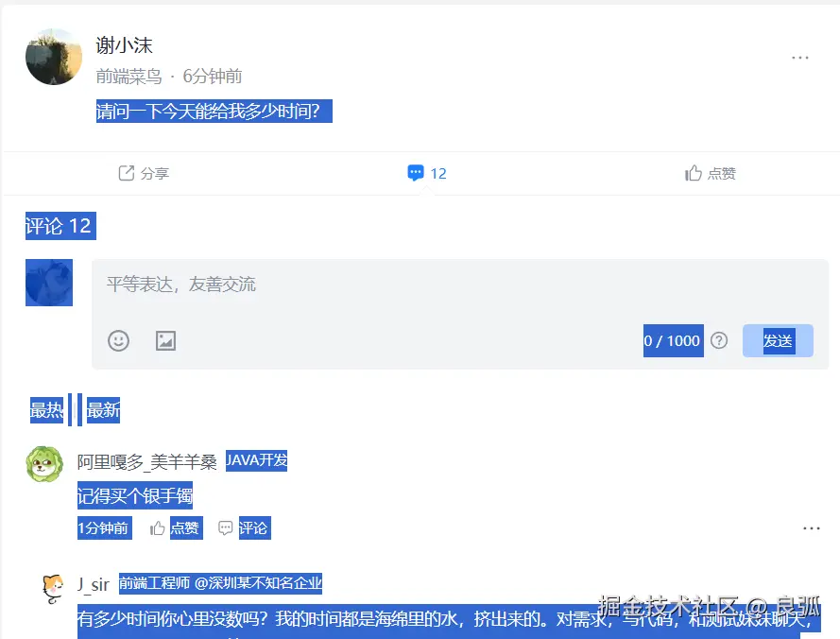Viewport: 840px width, 639px height.
Task: Open comments via the comment bubble icon
Action: pyautogui.click(x=416, y=173)
